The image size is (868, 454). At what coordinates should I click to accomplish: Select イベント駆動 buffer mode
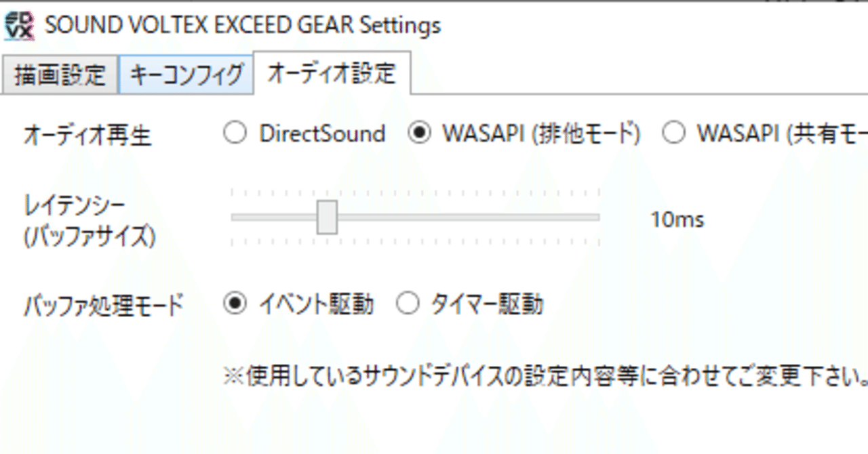tap(299, 305)
